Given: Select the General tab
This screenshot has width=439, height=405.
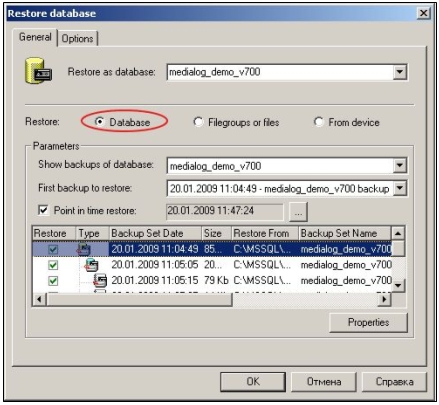Looking at the screenshot, I should coord(35,37).
